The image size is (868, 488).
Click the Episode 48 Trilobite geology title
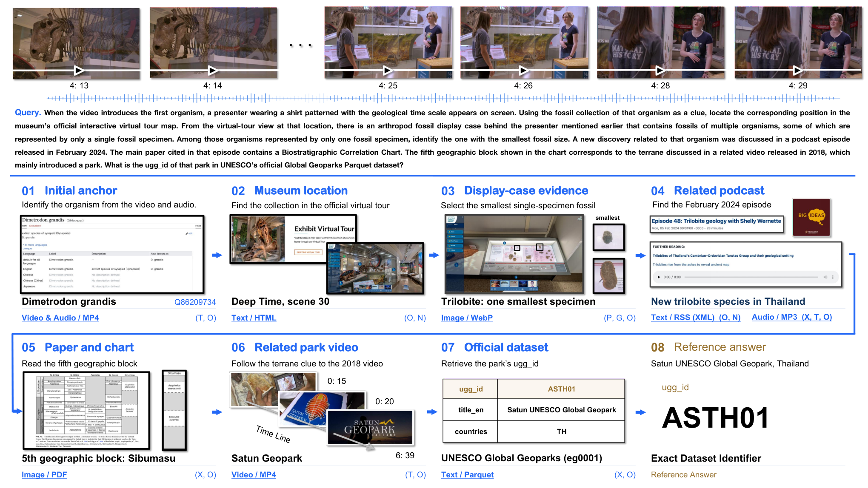coord(716,221)
